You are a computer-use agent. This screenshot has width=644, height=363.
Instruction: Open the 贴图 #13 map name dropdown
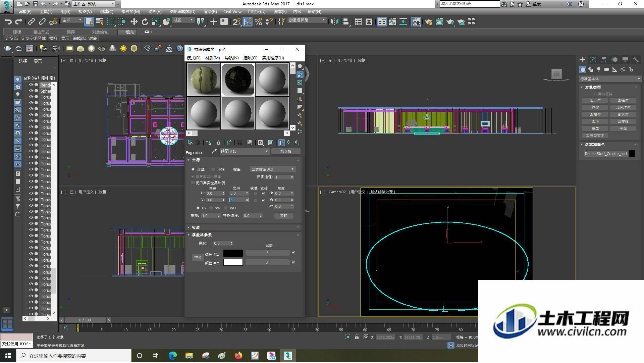coord(244,152)
